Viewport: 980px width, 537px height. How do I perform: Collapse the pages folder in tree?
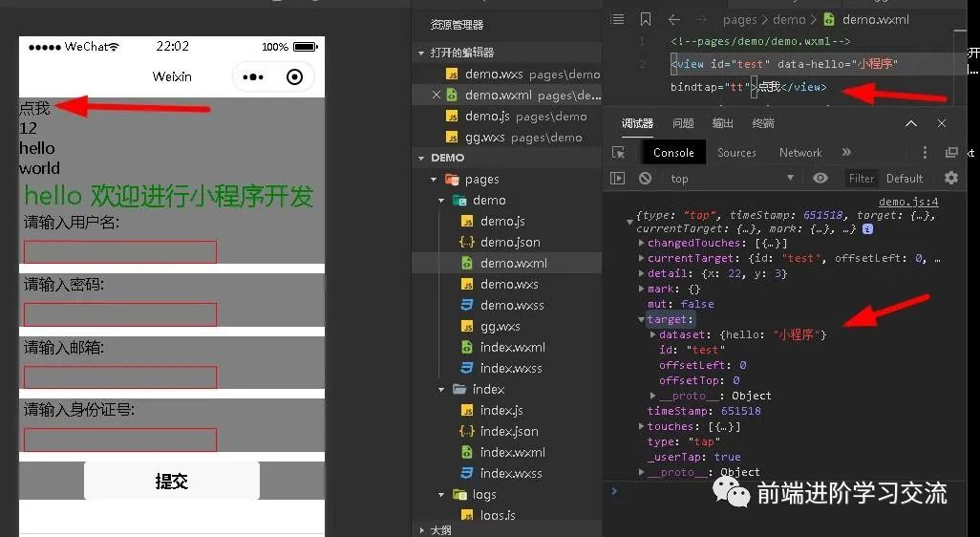(434, 180)
